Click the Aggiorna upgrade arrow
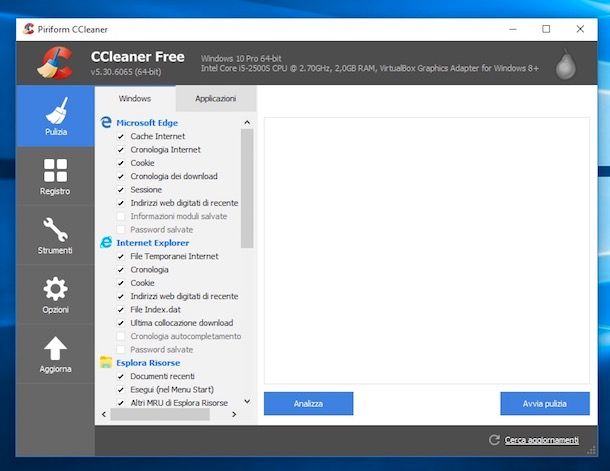 click(x=55, y=354)
